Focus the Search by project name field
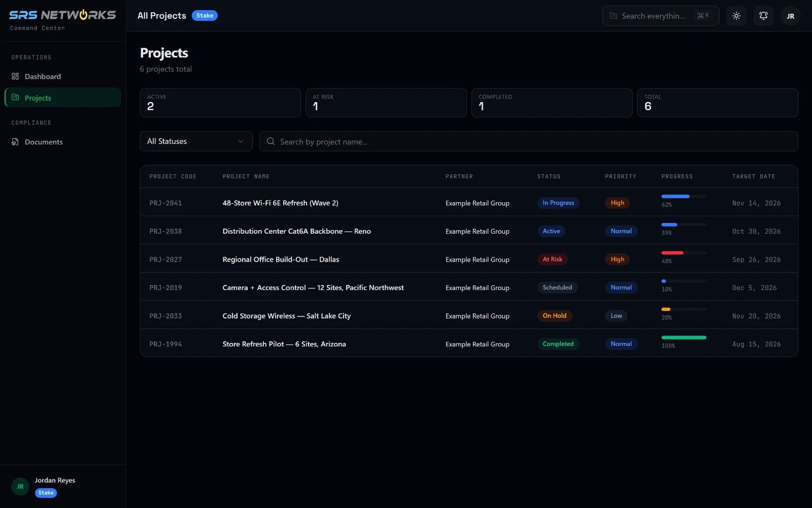Viewport: 812px width, 508px height. pyautogui.click(x=528, y=141)
